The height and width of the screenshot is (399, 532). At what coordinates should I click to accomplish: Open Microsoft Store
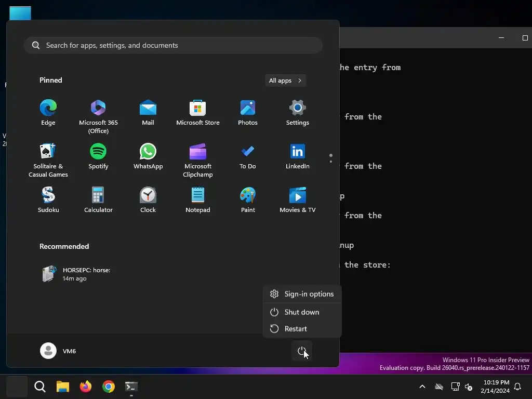198,113
